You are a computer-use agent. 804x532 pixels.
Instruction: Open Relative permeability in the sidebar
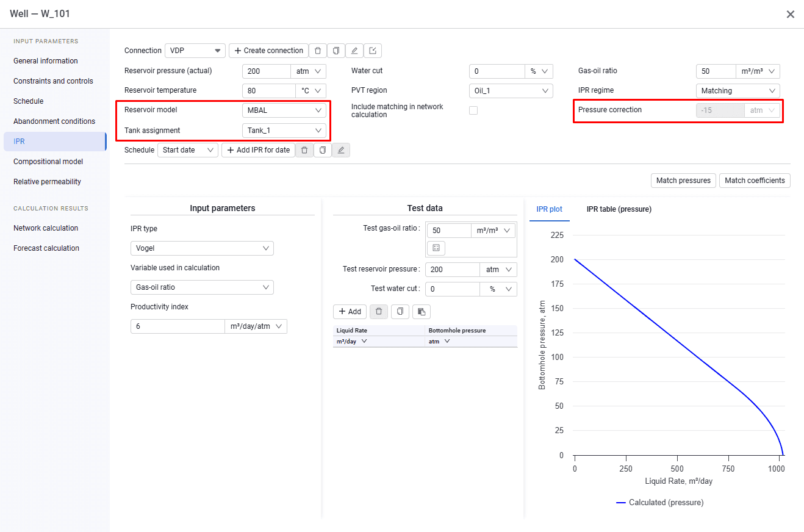click(x=47, y=182)
